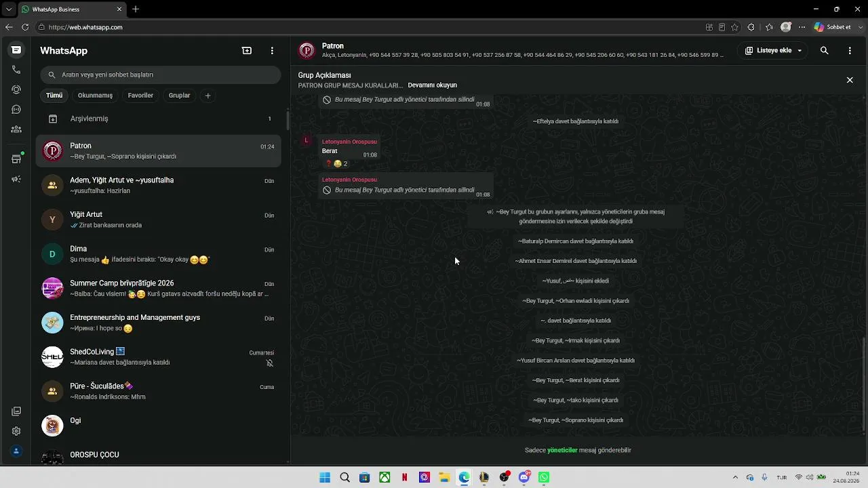
Task: Open the Windows Start menu
Action: 325,477
